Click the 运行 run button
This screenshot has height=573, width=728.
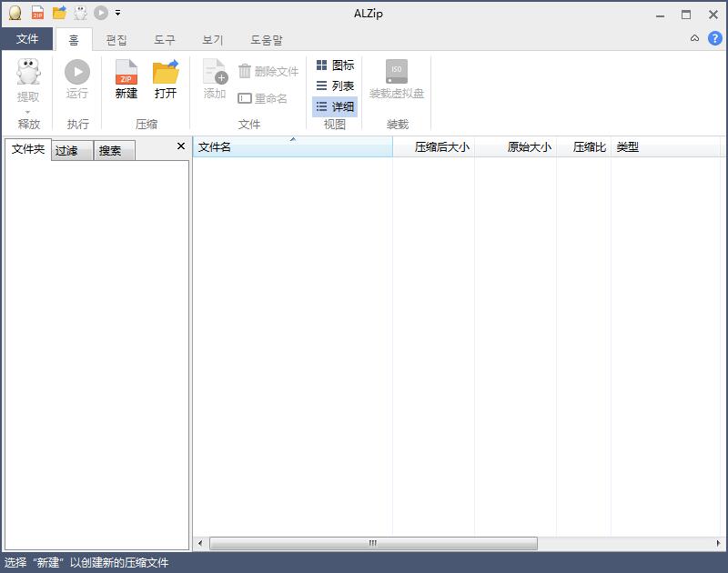[77, 79]
